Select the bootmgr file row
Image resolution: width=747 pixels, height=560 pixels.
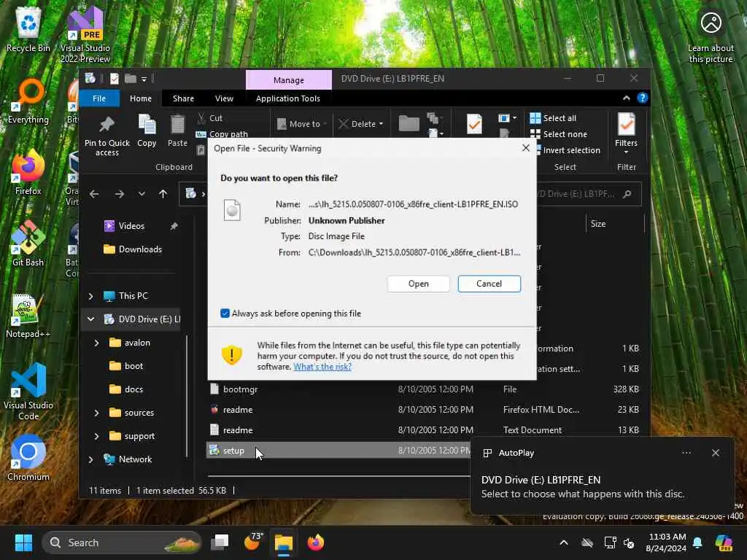click(x=424, y=389)
